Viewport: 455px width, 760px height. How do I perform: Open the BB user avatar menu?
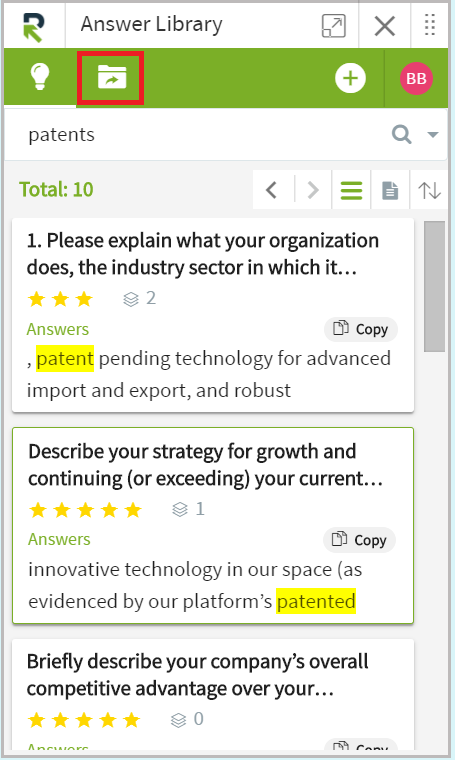(416, 78)
